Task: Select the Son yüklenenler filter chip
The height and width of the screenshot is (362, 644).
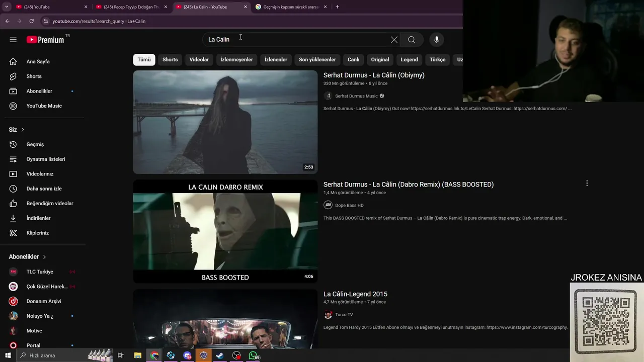Action: click(x=317, y=59)
